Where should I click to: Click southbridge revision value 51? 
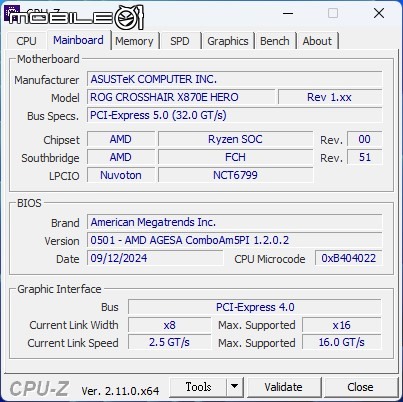point(364,157)
